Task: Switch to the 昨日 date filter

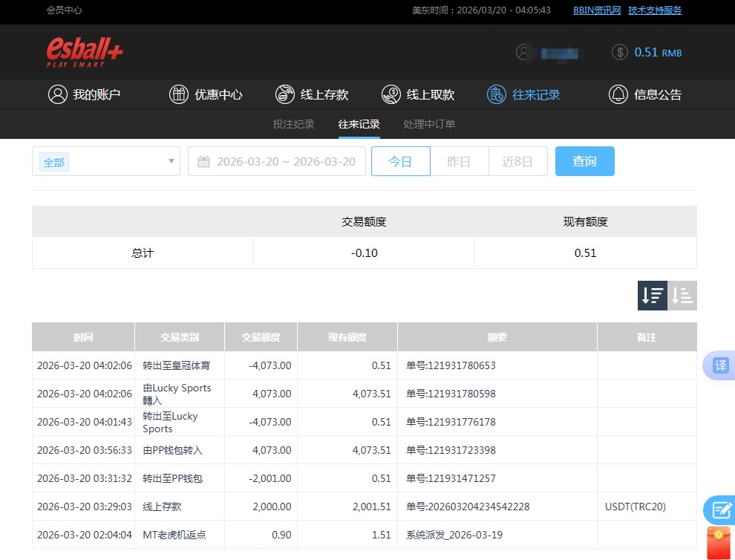Action: 459,161
